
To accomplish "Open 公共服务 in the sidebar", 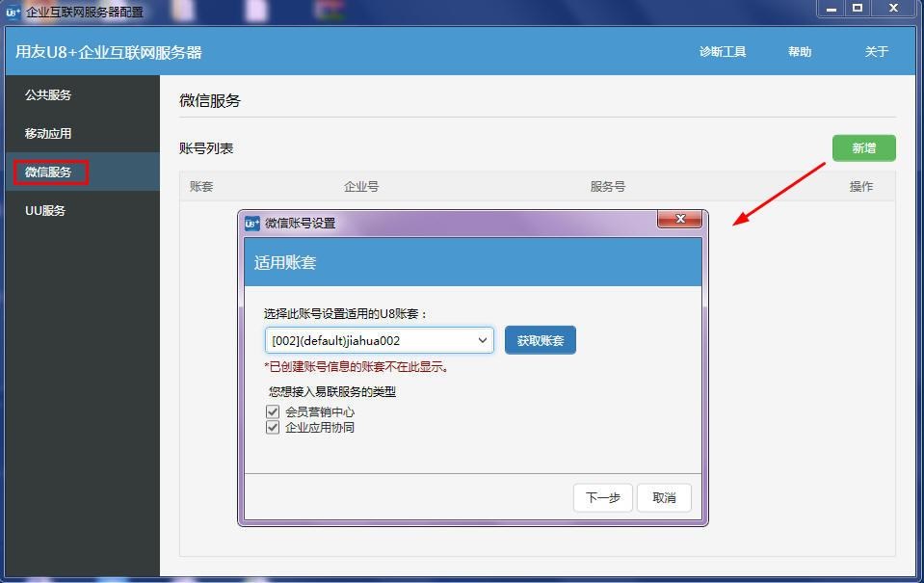I will pos(48,94).
